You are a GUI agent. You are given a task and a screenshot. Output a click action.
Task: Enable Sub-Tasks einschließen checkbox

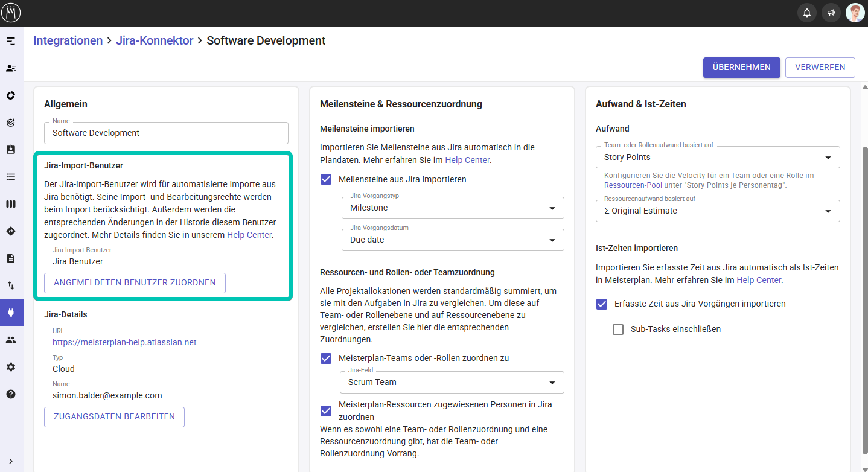point(618,329)
